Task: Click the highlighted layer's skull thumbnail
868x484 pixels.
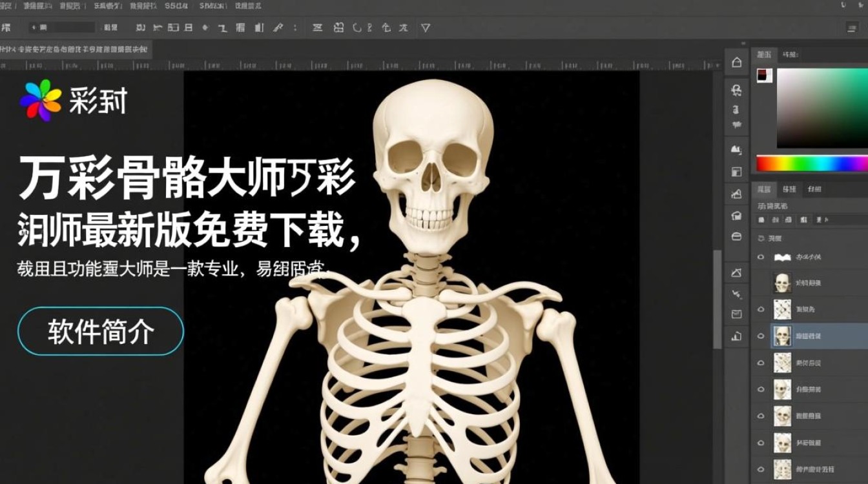Action: [781, 336]
